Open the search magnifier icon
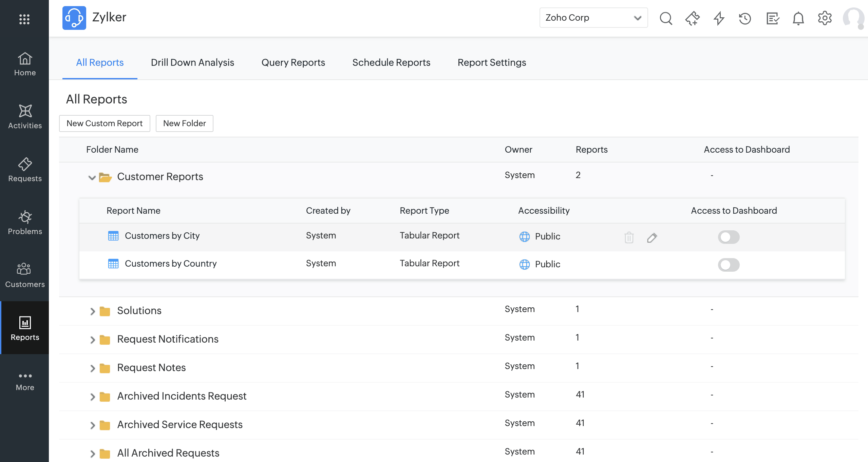This screenshot has width=868, height=462. pos(666,18)
